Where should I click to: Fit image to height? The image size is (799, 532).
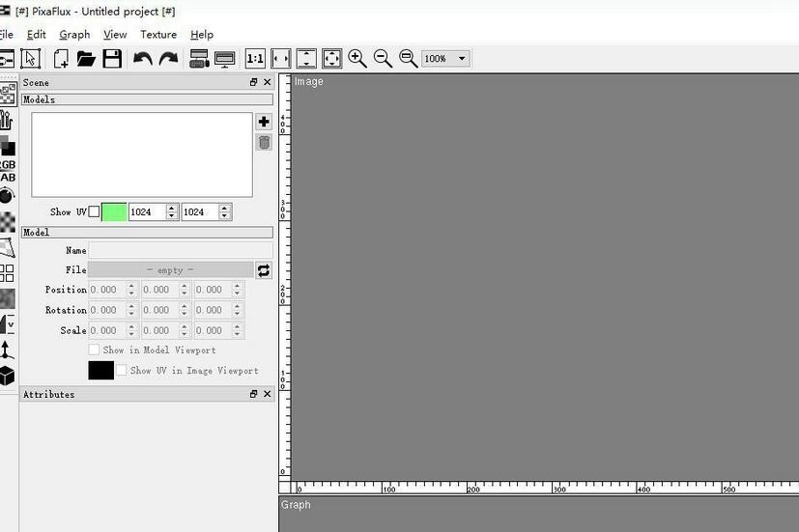pyautogui.click(x=306, y=59)
